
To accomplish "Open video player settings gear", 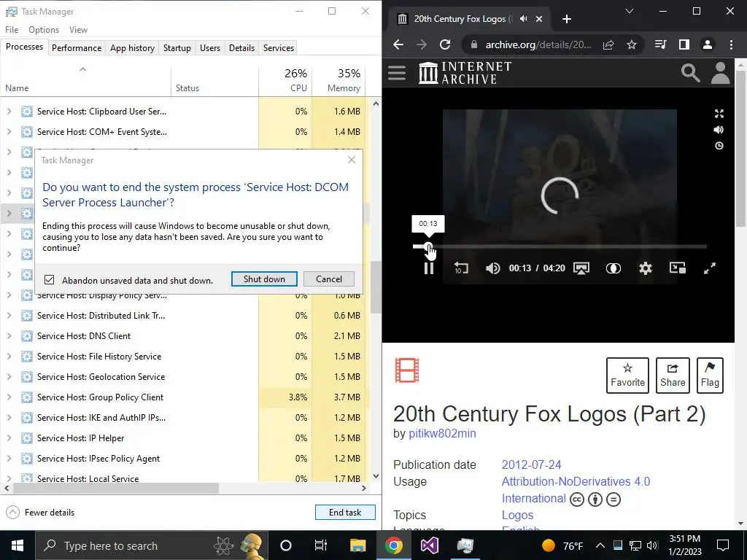I will click(x=646, y=268).
